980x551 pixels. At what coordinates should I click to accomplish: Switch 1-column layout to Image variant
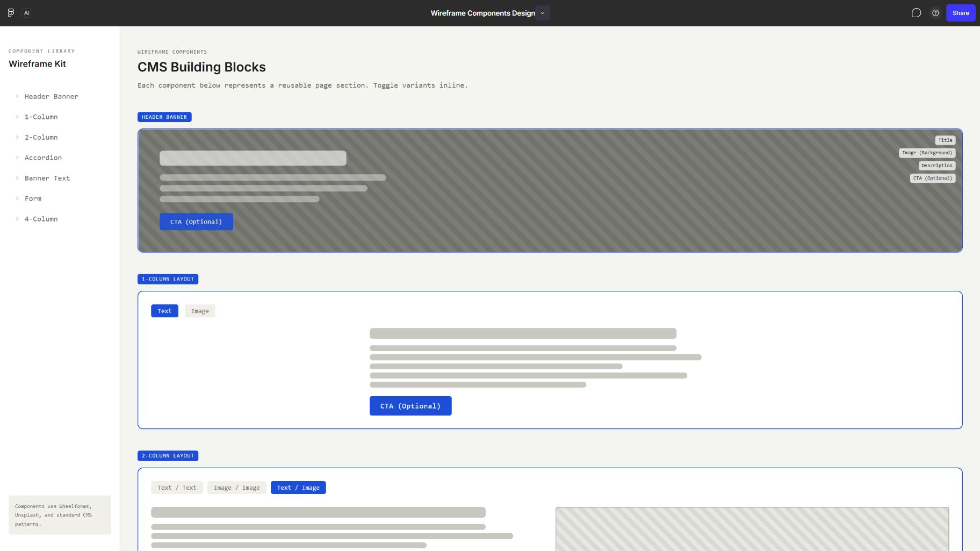(200, 311)
